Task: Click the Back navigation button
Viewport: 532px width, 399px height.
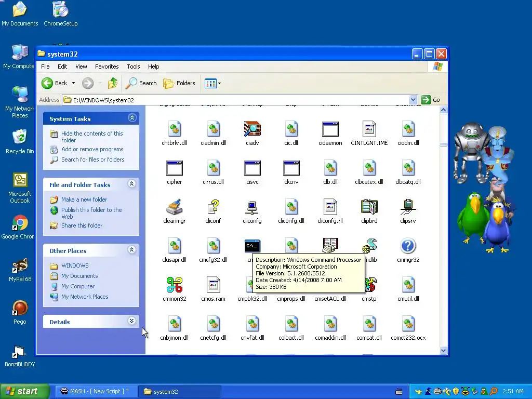Action: click(x=54, y=83)
